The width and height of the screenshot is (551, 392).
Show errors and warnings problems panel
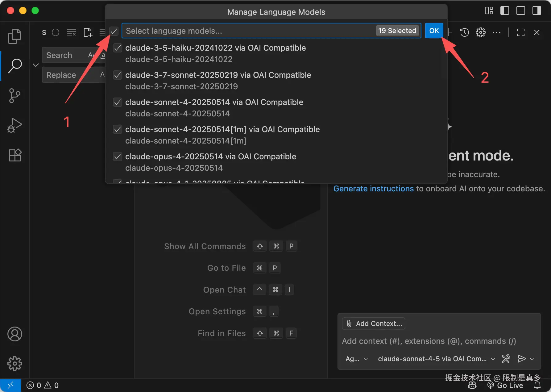[x=43, y=386]
